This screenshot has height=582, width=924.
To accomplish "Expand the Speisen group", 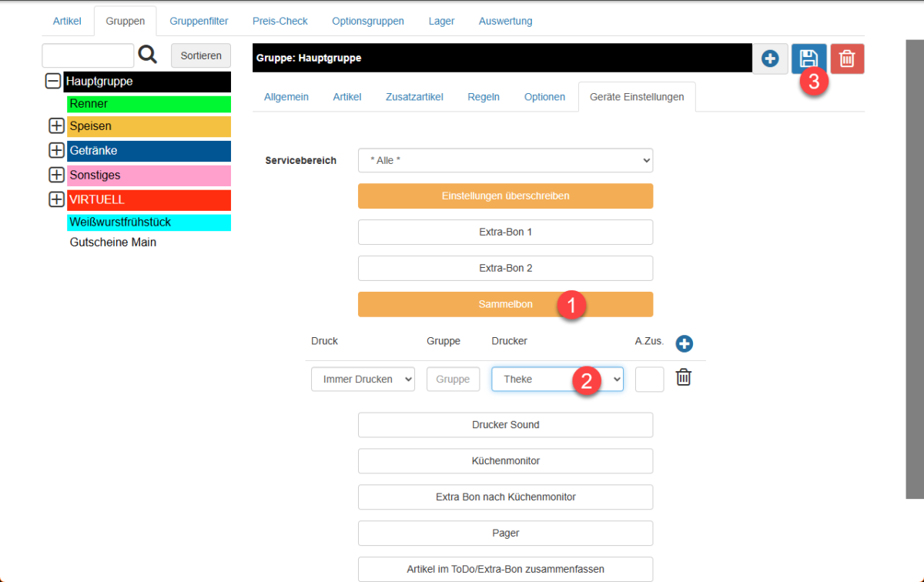I will [x=56, y=126].
